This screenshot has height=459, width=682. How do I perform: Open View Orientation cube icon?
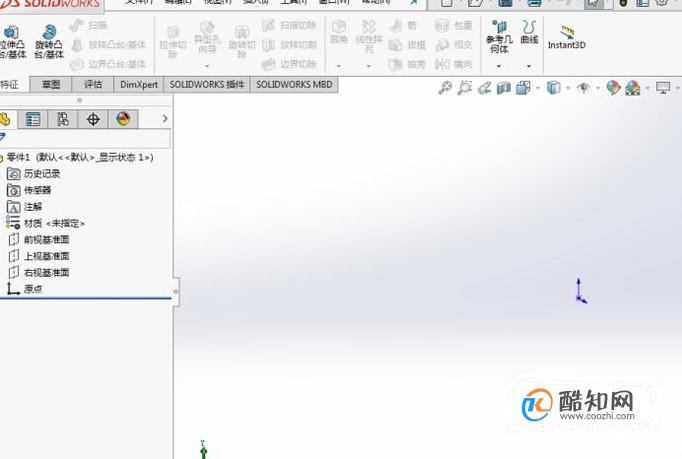click(523, 88)
